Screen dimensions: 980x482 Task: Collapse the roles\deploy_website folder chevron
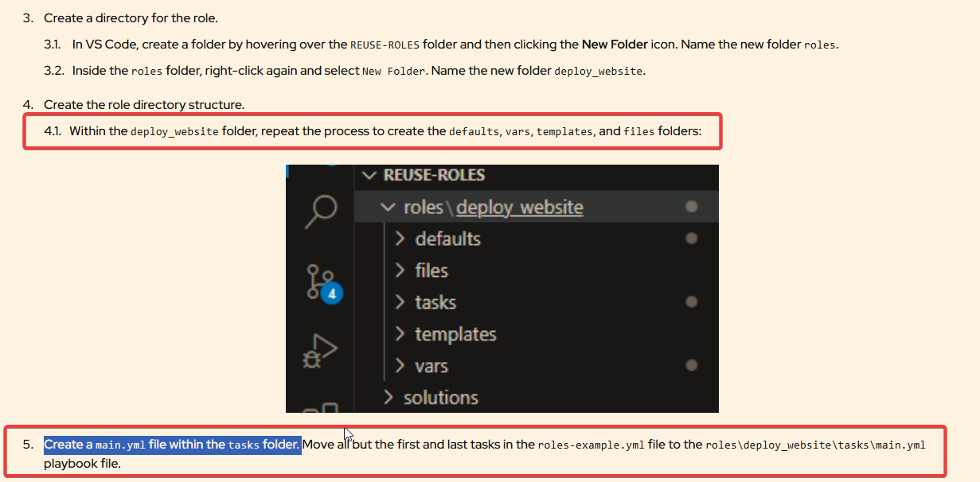pyautogui.click(x=388, y=208)
